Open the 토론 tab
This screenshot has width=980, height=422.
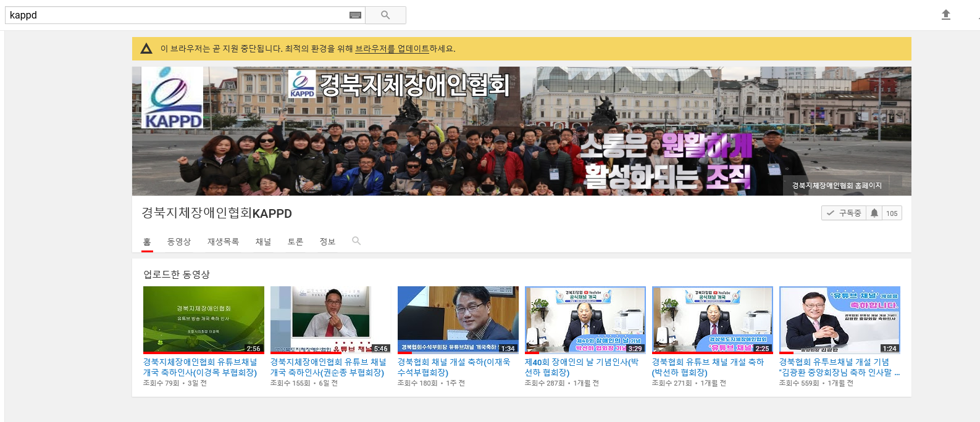coord(295,242)
